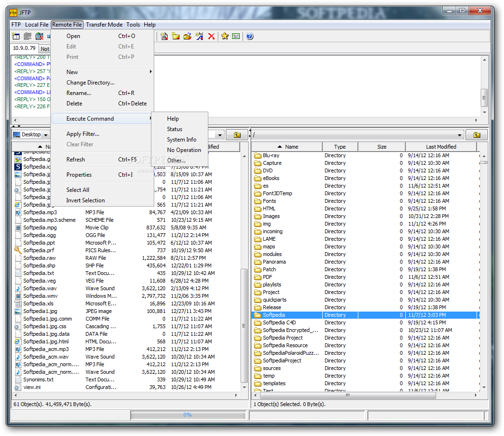
Task: Click the change directory open-folder toolbar icon
Action: 187,36
